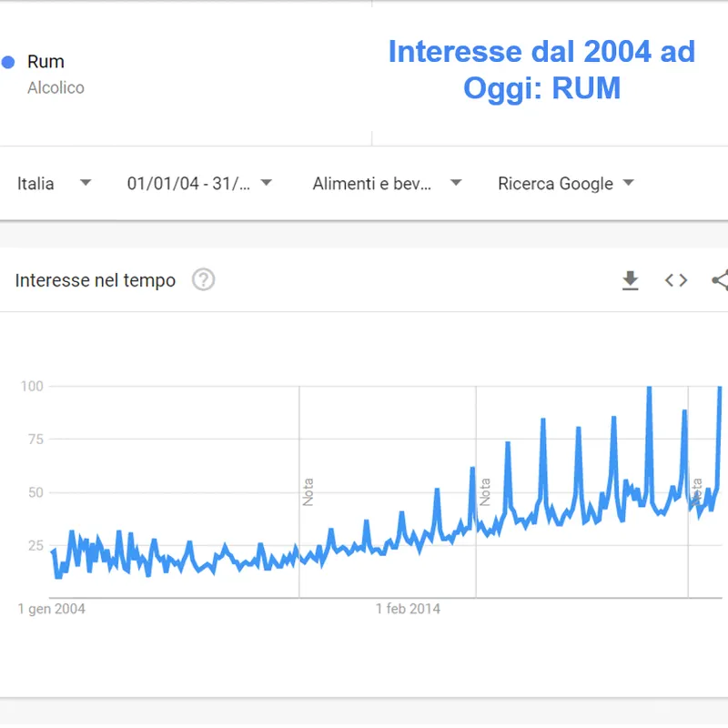Click the Interesse nel tempo heading
The height and width of the screenshot is (728, 728).
(96, 280)
